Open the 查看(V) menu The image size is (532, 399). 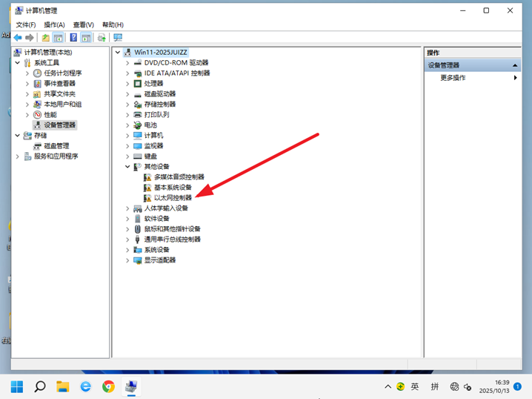tap(83, 24)
